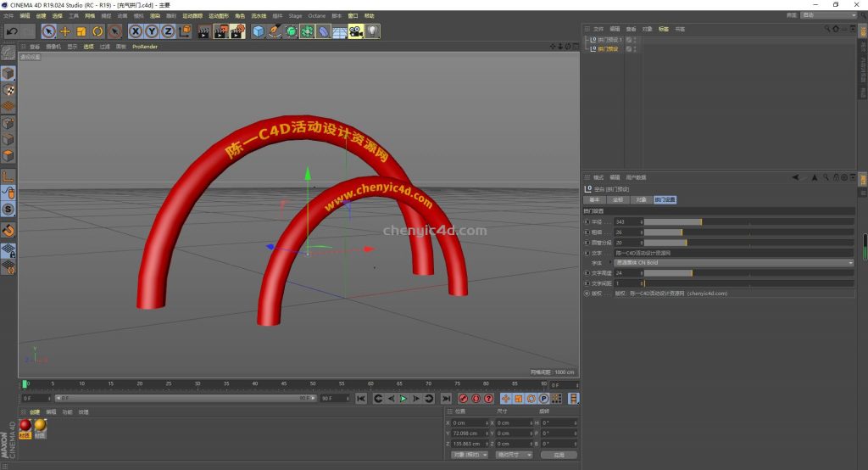Viewport: 868px width, 470px height.
Task: Open the Stage menu
Action: (x=295, y=16)
